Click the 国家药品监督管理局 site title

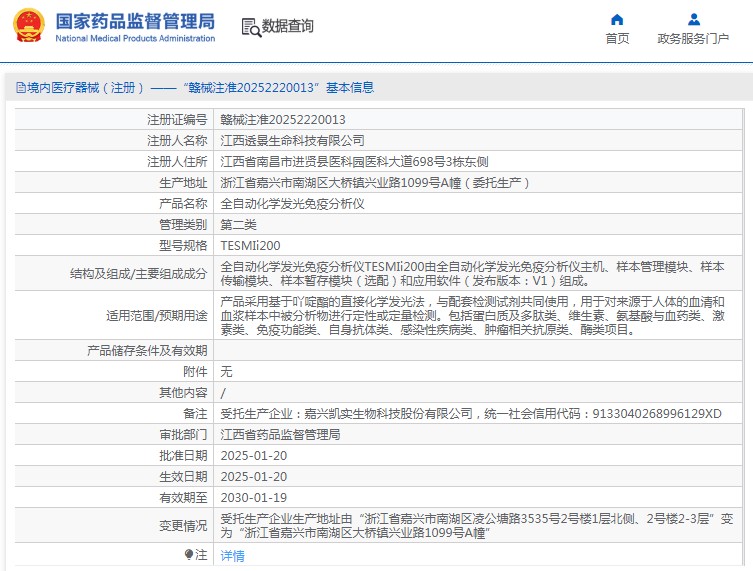(x=134, y=21)
